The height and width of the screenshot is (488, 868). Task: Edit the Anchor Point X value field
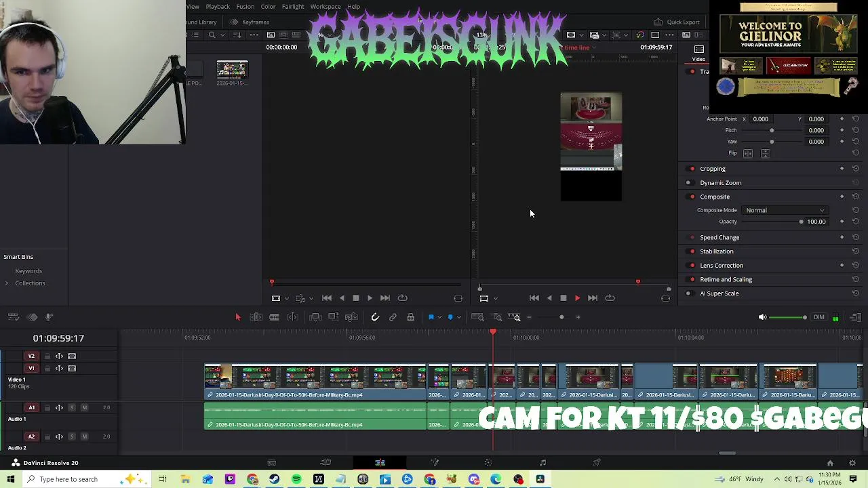pyautogui.click(x=761, y=119)
